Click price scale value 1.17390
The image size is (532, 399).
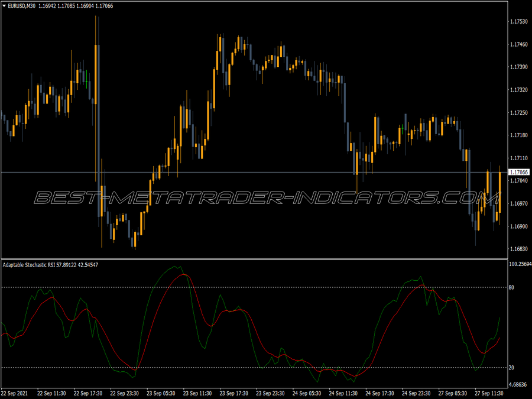tap(519, 67)
